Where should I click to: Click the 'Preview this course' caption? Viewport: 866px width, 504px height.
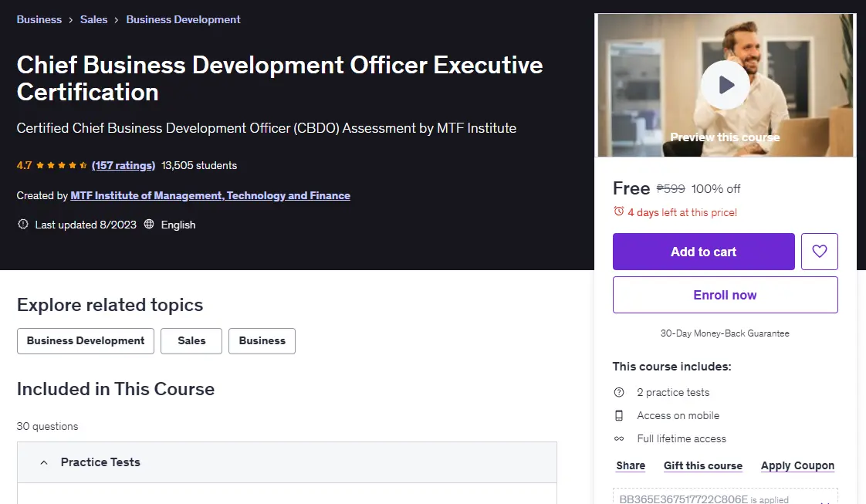click(725, 137)
